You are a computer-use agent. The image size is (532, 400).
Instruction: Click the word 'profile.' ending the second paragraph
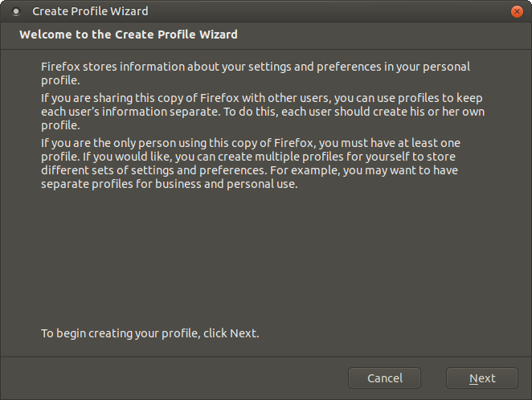coord(60,126)
